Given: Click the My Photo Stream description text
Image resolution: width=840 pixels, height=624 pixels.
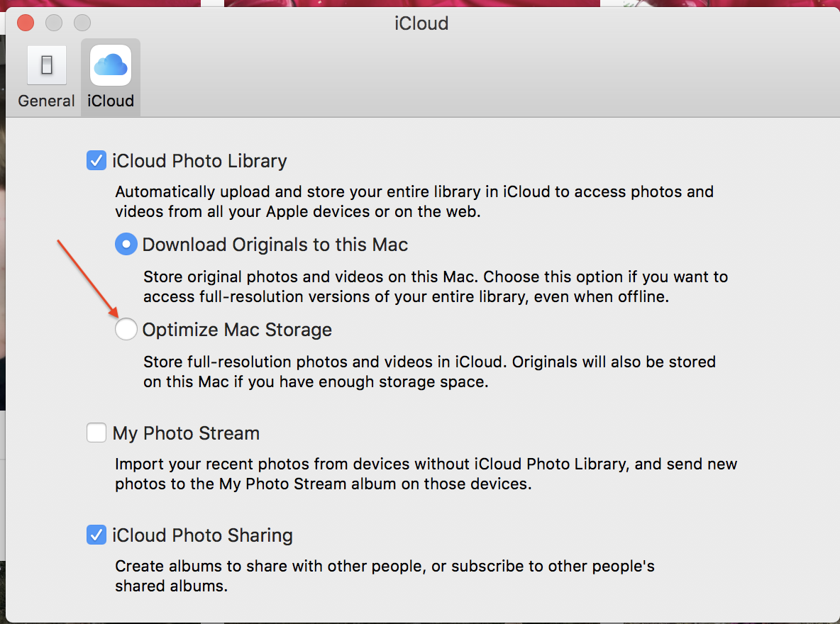Looking at the screenshot, I should point(426,474).
